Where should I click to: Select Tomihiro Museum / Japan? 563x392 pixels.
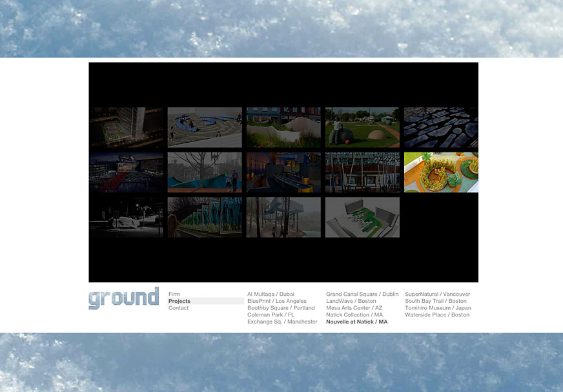[x=439, y=307]
